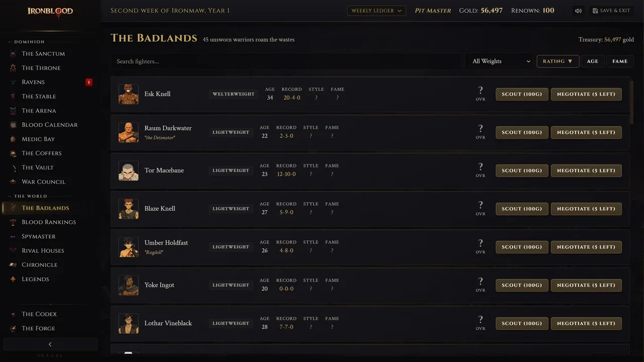This screenshot has width=644, height=362.
Task: Select the Blood Rankings trophy icon
Action: [x=13, y=222]
